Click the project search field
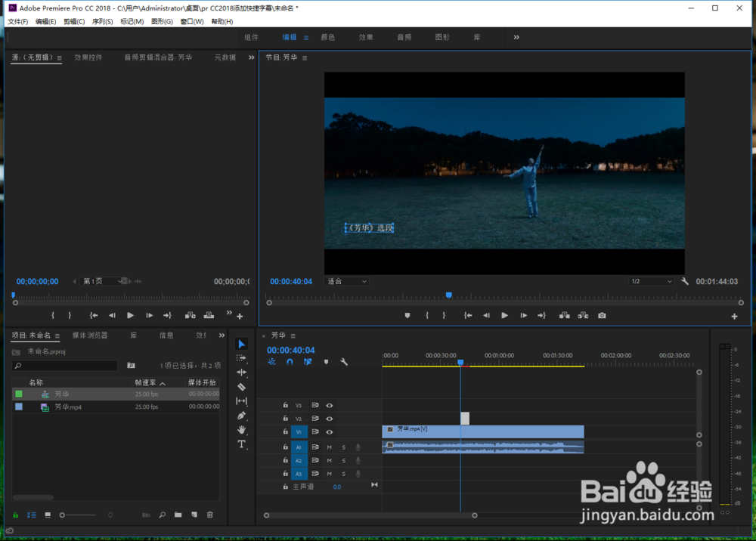Viewport: 756px width, 541px height. coord(65,366)
